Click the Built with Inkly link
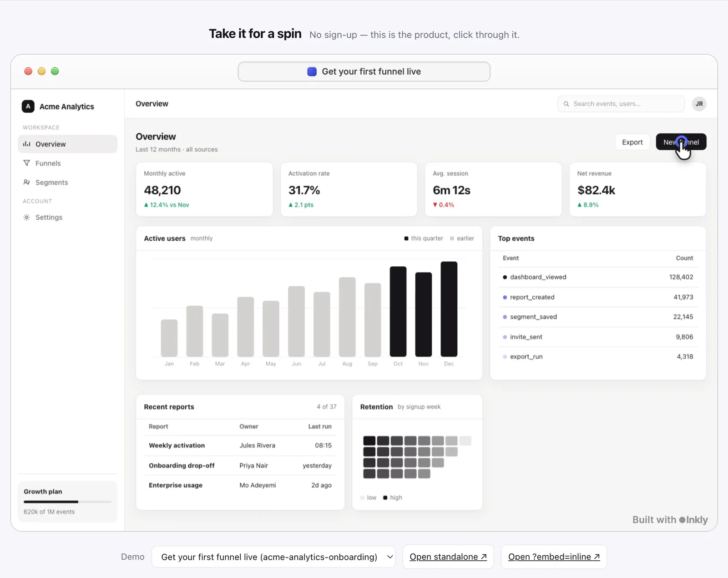 pyautogui.click(x=670, y=520)
